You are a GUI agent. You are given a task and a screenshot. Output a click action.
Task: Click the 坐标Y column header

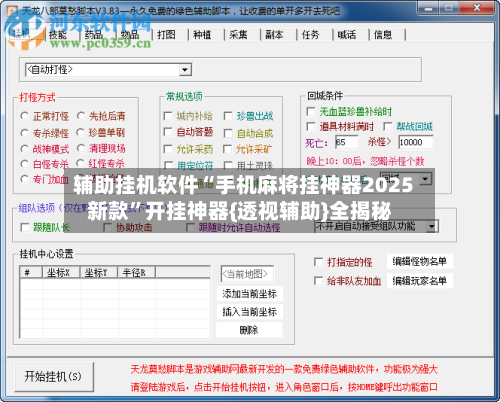(99, 272)
